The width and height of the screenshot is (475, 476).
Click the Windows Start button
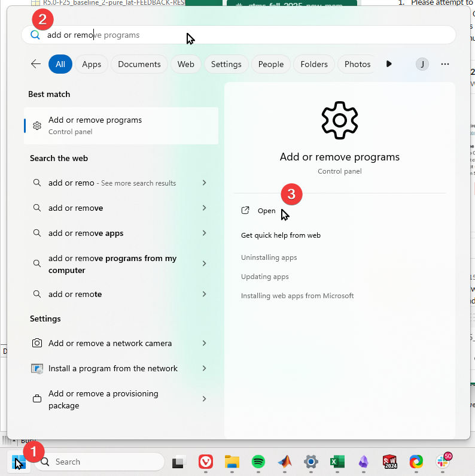point(19,462)
